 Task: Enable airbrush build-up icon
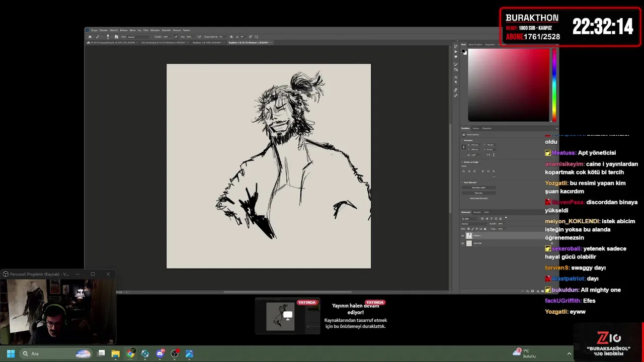click(199, 37)
